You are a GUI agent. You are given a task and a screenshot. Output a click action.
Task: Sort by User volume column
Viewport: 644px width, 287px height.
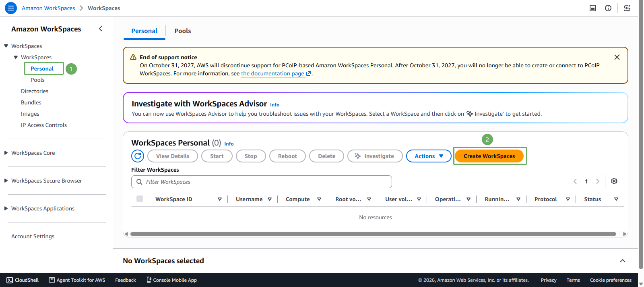point(419,199)
